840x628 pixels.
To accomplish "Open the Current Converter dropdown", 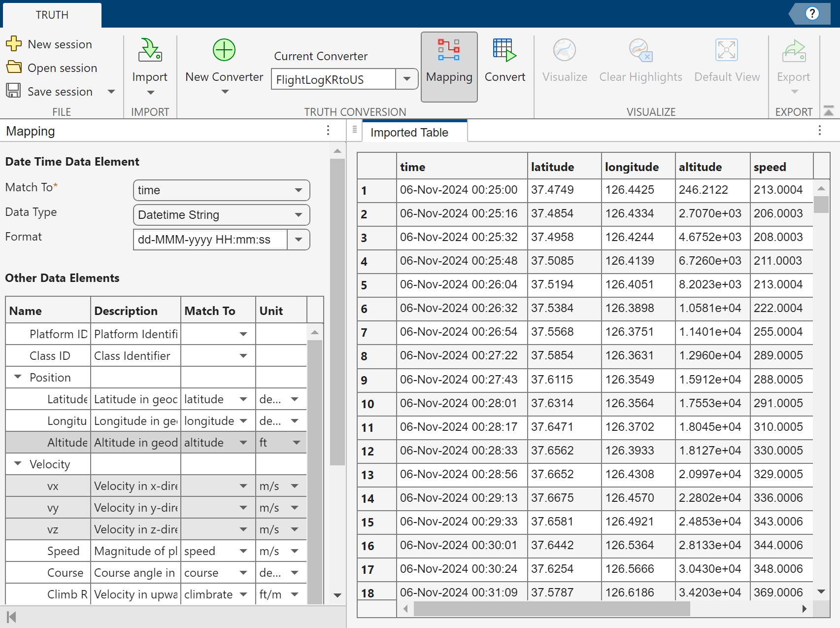I will (407, 79).
